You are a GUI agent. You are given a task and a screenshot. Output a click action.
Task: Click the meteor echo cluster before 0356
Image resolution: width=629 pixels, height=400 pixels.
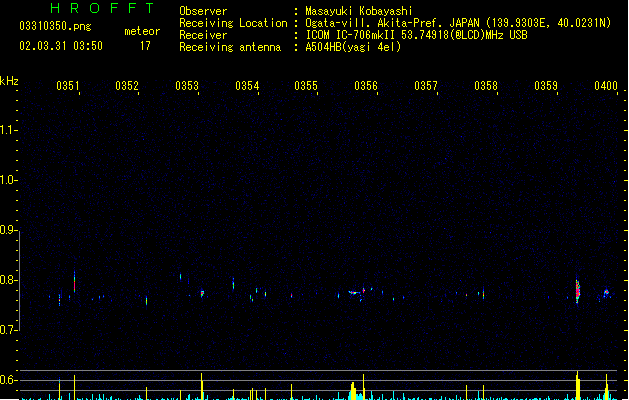click(x=357, y=294)
